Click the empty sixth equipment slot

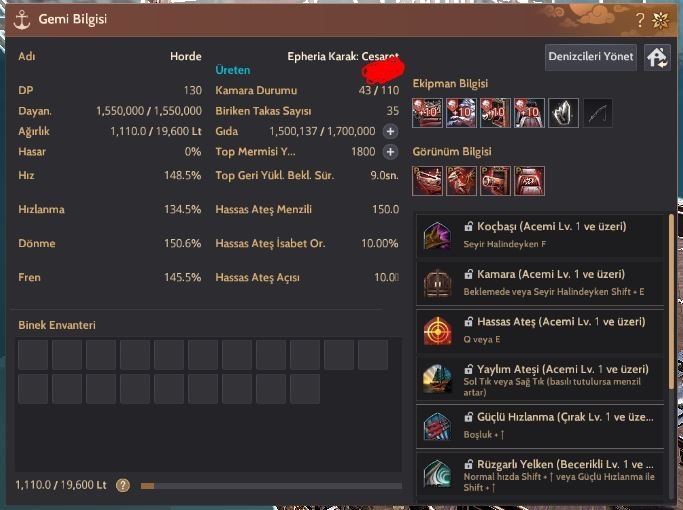click(x=597, y=113)
